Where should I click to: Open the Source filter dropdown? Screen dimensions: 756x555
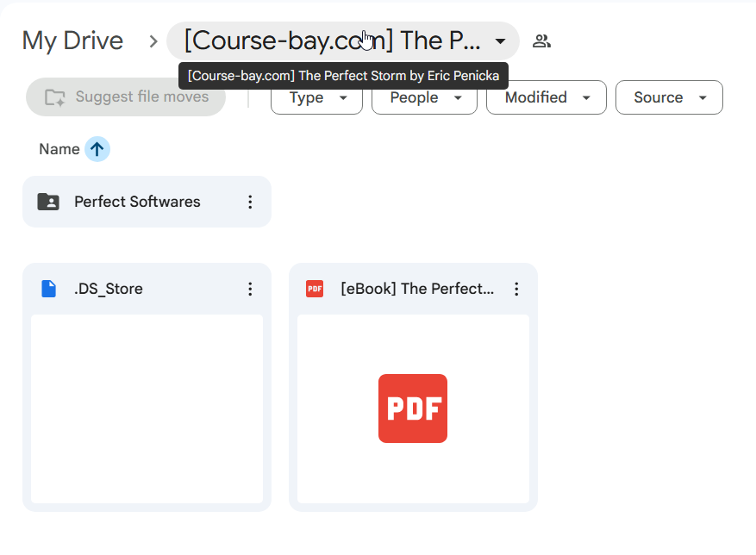[669, 97]
